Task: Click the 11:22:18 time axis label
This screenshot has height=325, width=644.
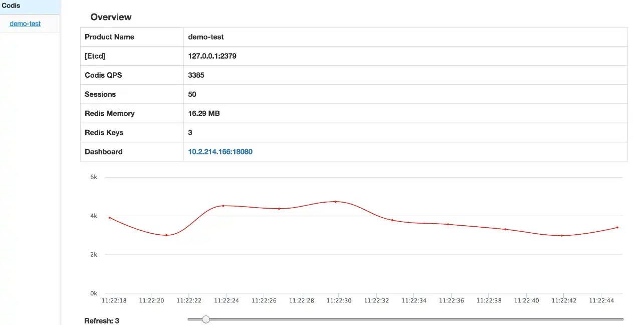Action: click(x=114, y=300)
